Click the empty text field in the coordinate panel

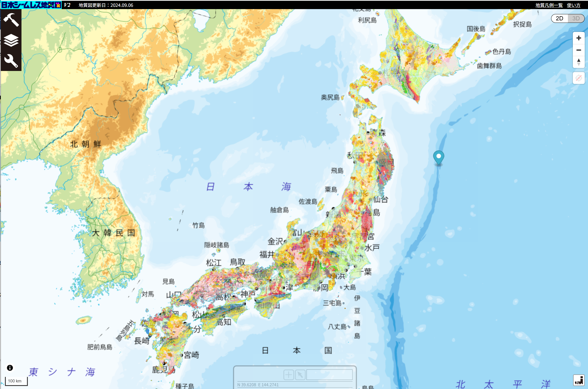pyautogui.click(x=329, y=375)
